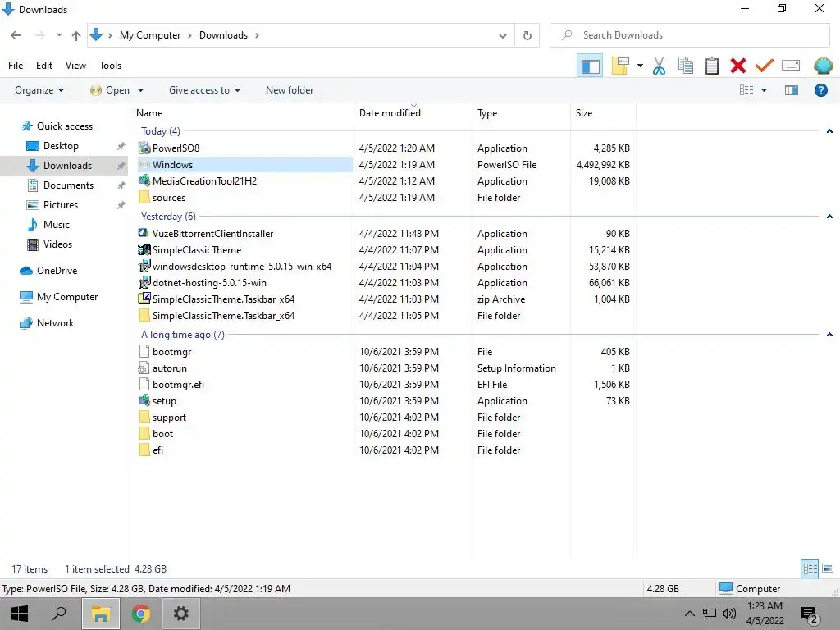Viewport: 840px width, 630px height.
Task: Switch to details view in status bar
Action: tap(810, 568)
